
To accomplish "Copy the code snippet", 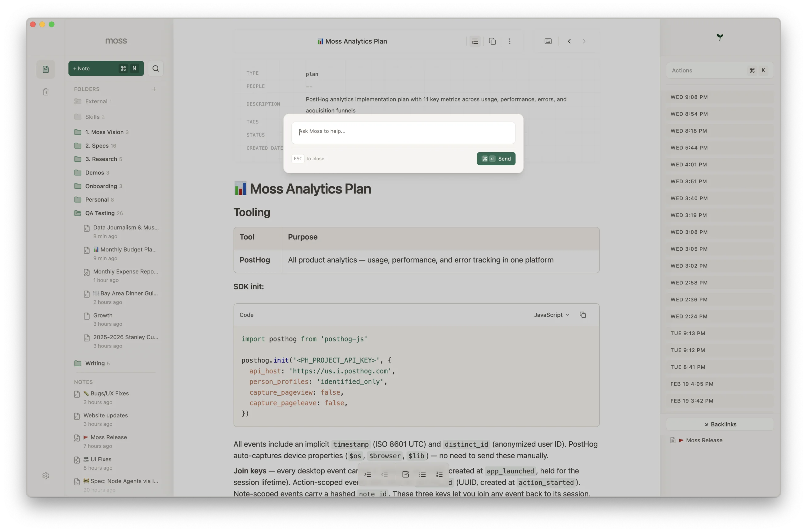I will click(x=583, y=315).
